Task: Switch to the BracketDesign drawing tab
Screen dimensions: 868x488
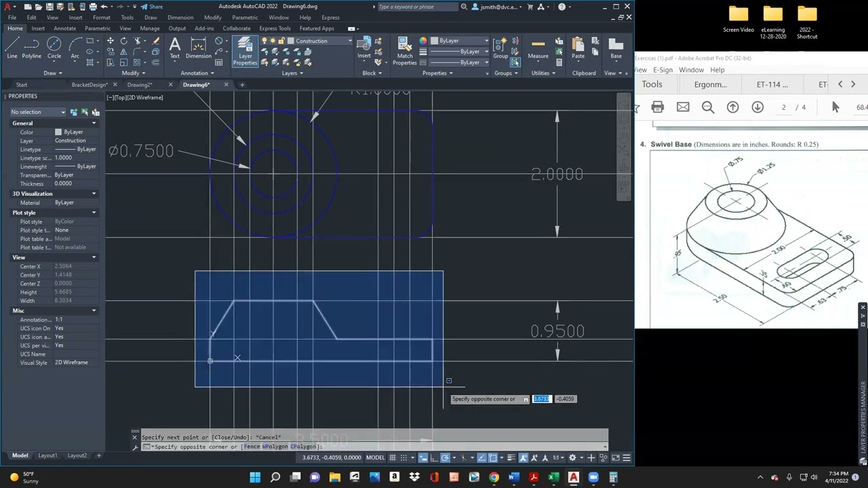Action: 90,85
